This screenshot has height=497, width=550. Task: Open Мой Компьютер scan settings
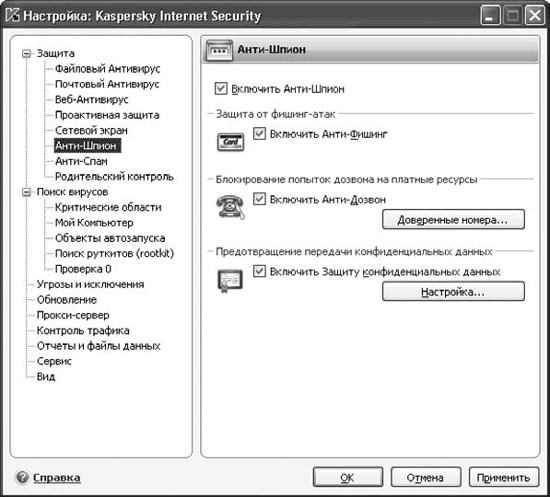(x=94, y=223)
